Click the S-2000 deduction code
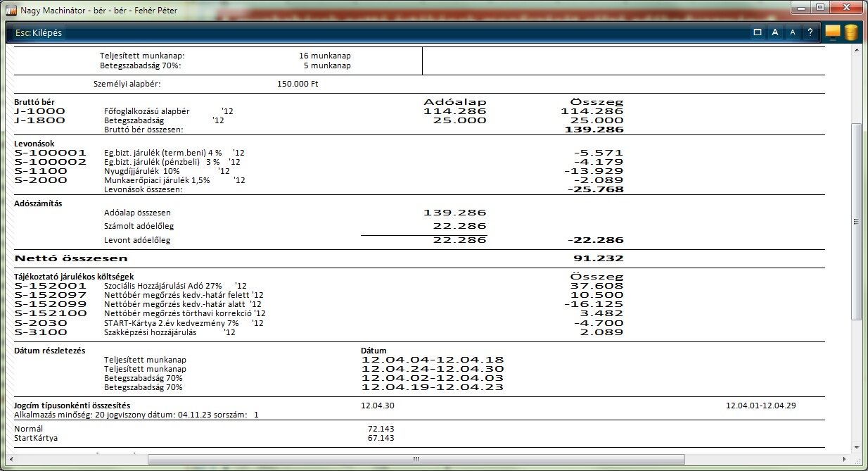 click(40, 180)
